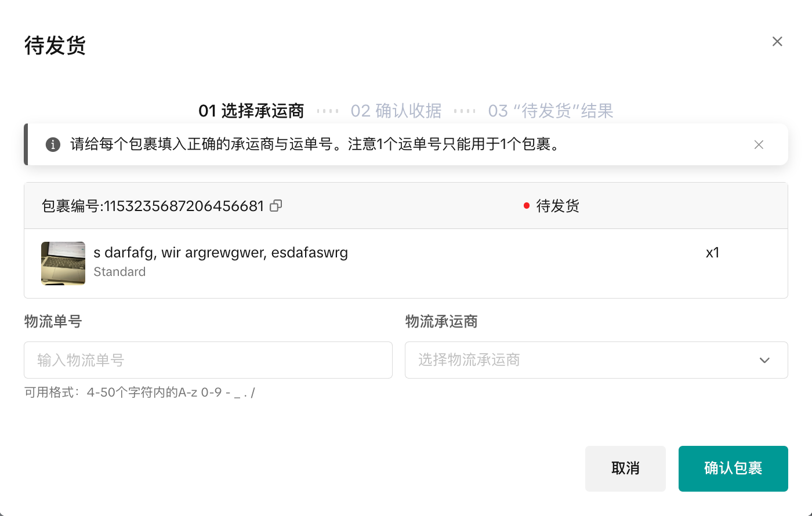812x516 pixels.
Task: Open the product thumbnail image
Action: point(63,263)
